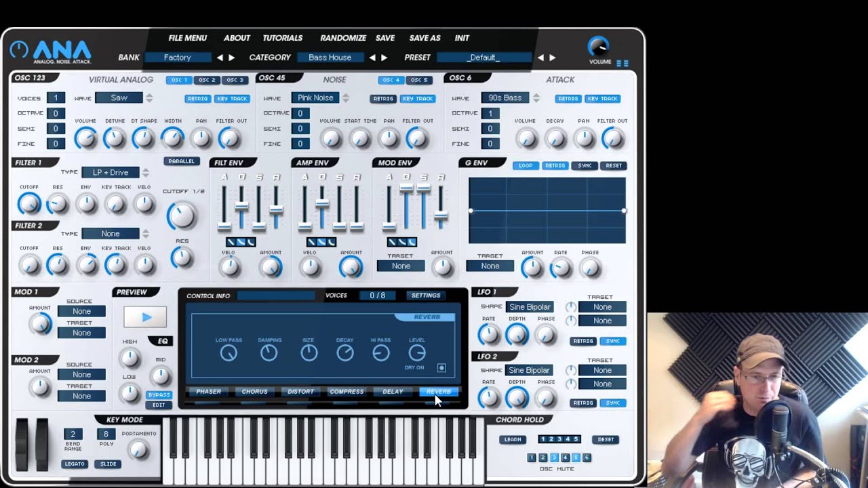The width and height of the screenshot is (868, 488).
Task: Select next category using right arrow
Action: coord(384,58)
